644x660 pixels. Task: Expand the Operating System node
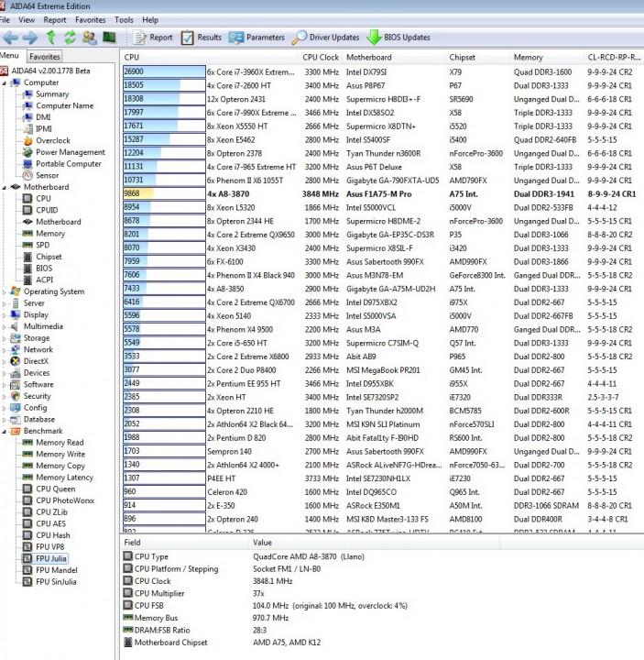[x=5, y=291]
